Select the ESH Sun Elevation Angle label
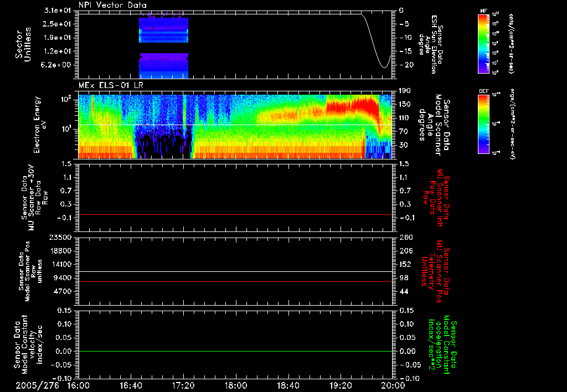This screenshot has height=392, width=567. click(431, 44)
